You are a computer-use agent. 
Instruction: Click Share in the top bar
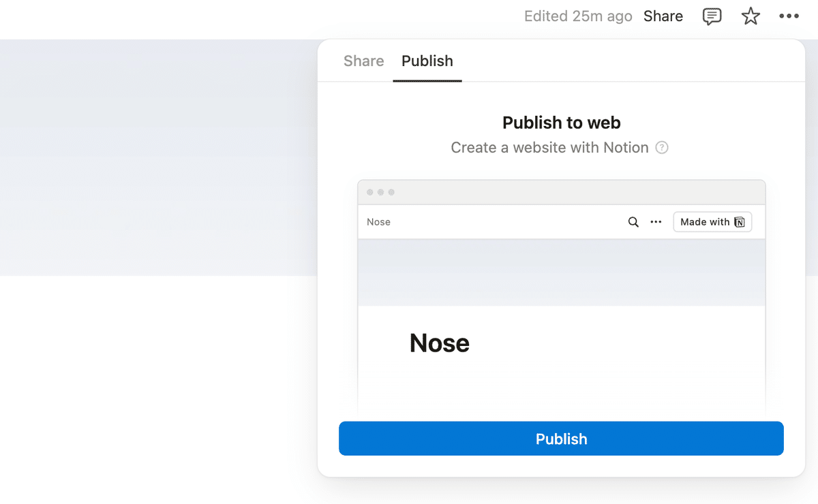point(663,16)
